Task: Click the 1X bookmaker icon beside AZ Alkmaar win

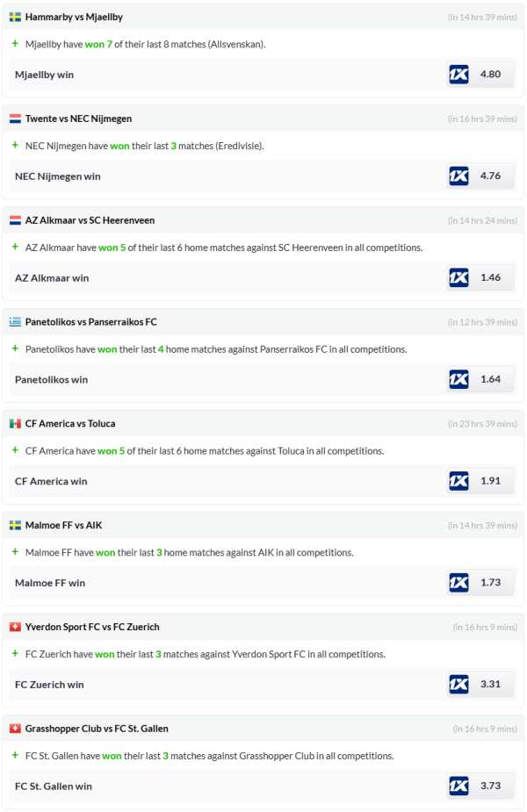Action: (458, 278)
